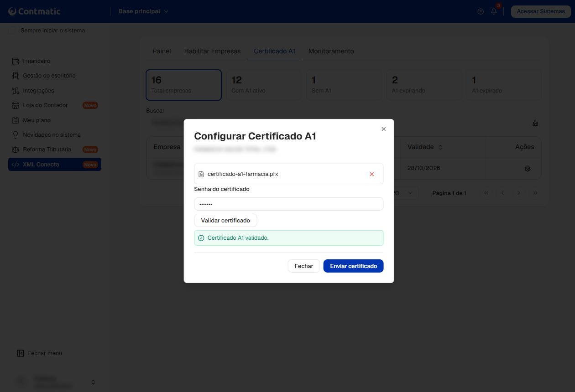Toggle Sempre iniciar o sistema checkbox
This screenshot has height=392, width=575.
coord(12,31)
